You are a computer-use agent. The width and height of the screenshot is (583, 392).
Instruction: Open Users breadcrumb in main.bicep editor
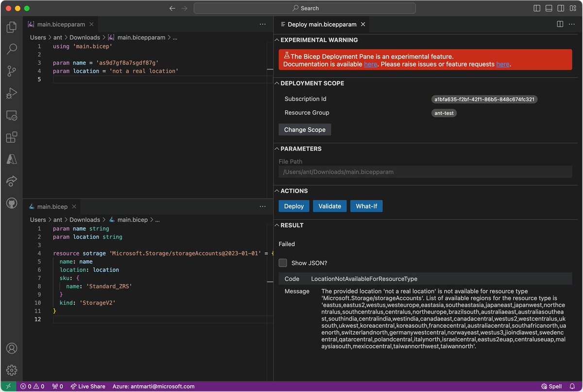[38, 220]
